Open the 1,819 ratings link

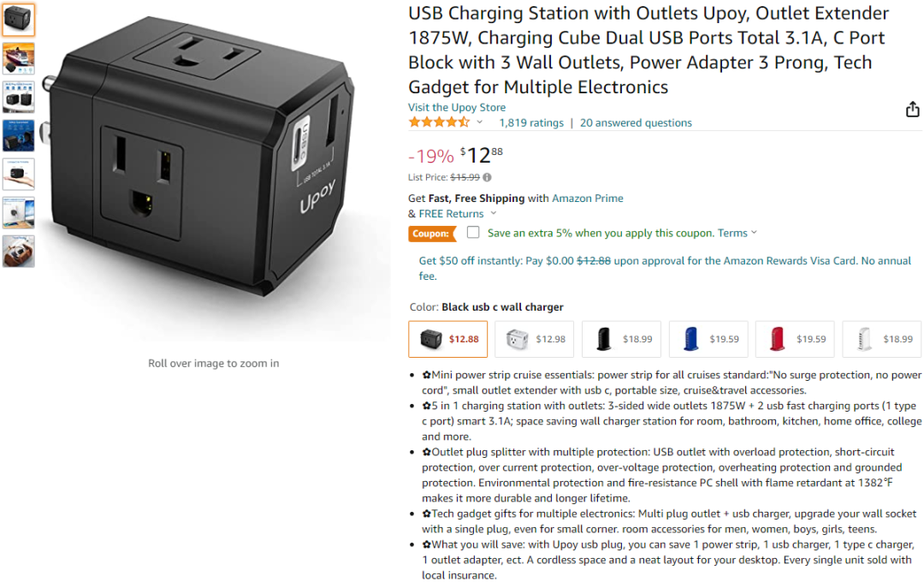click(531, 122)
